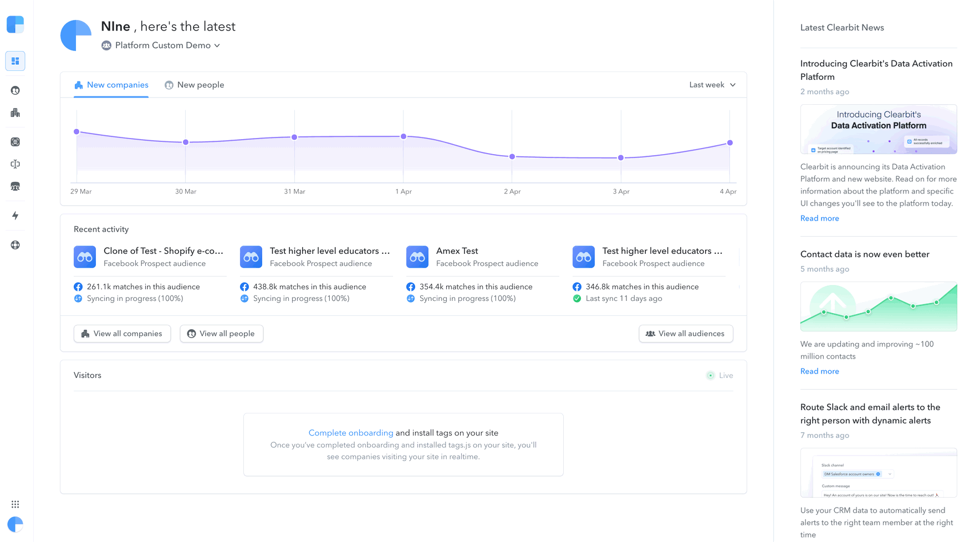Open the signpost routing icon in sidebar
980x542 pixels.
(x=15, y=164)
